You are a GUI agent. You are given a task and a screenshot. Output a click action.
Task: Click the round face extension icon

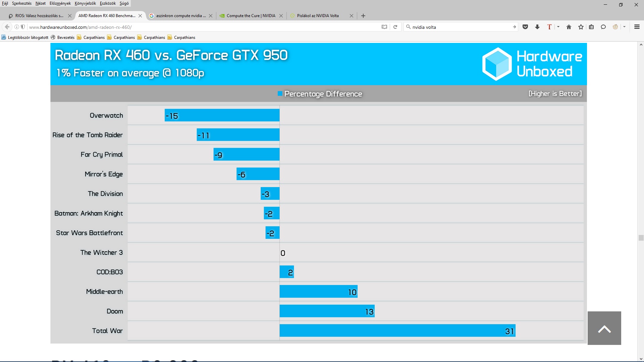[x=615, y=27]
